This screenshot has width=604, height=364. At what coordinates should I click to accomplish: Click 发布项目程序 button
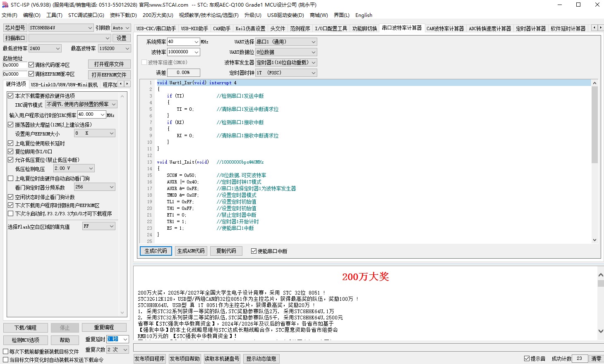(x=149, y=359)
